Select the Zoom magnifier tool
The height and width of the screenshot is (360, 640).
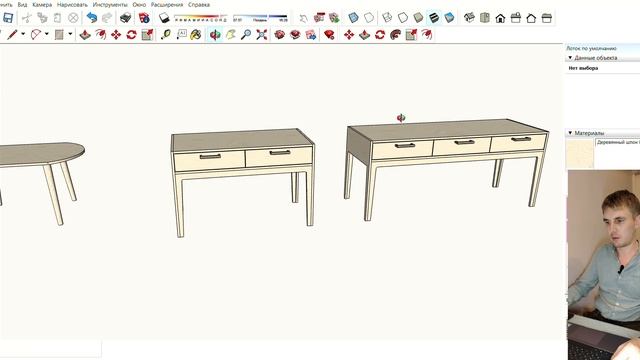coord(246,35)
